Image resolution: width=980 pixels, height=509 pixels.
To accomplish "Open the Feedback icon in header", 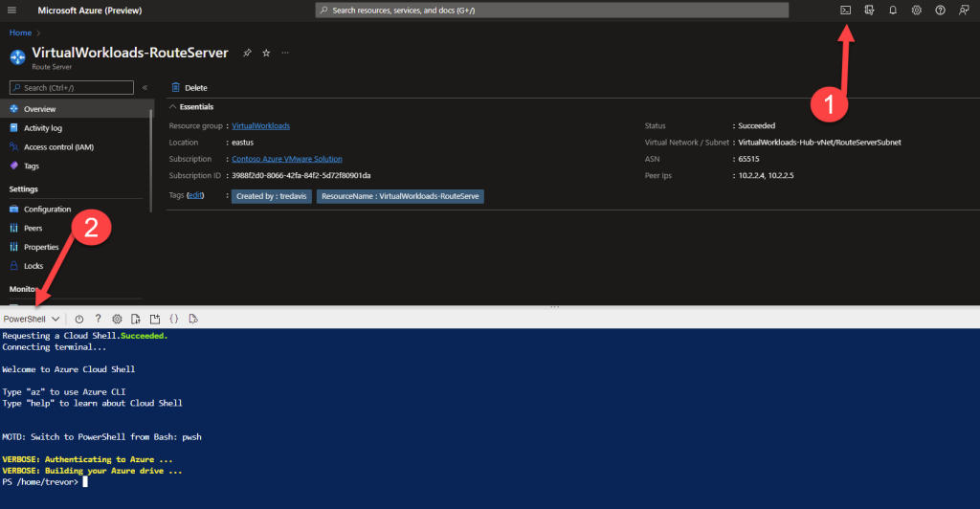I will click(x=964, y=10).
